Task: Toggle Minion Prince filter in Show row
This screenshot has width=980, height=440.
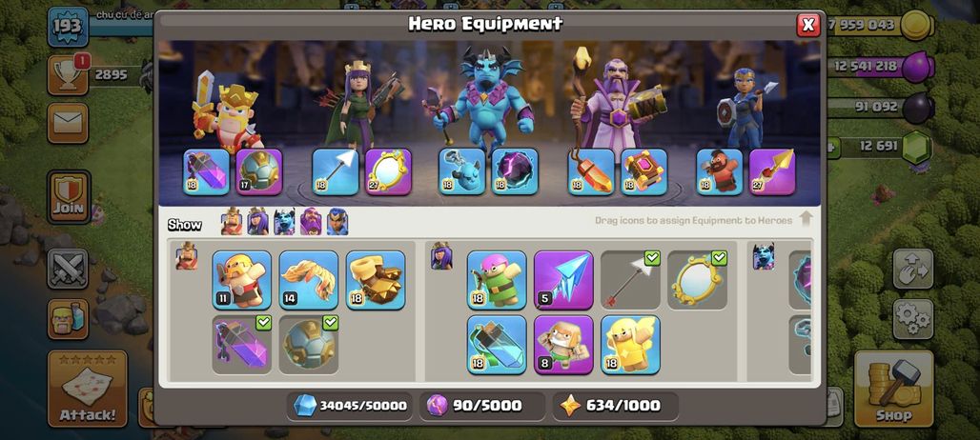Action: [x=284, y=222]
